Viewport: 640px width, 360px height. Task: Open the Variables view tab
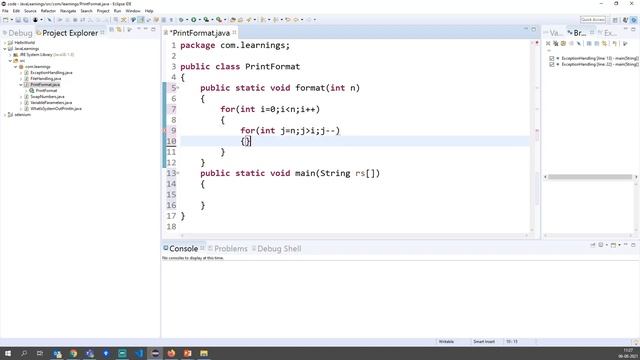click(553, 33)
